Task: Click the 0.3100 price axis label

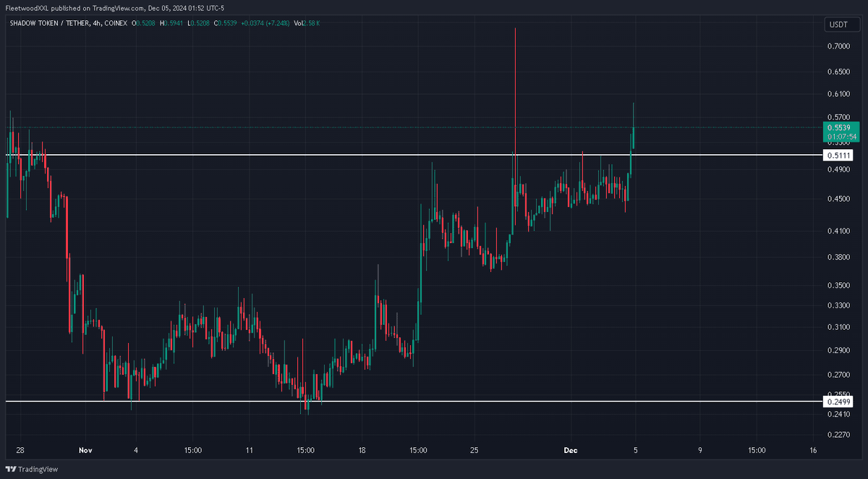Action: (x=839, y=326)
